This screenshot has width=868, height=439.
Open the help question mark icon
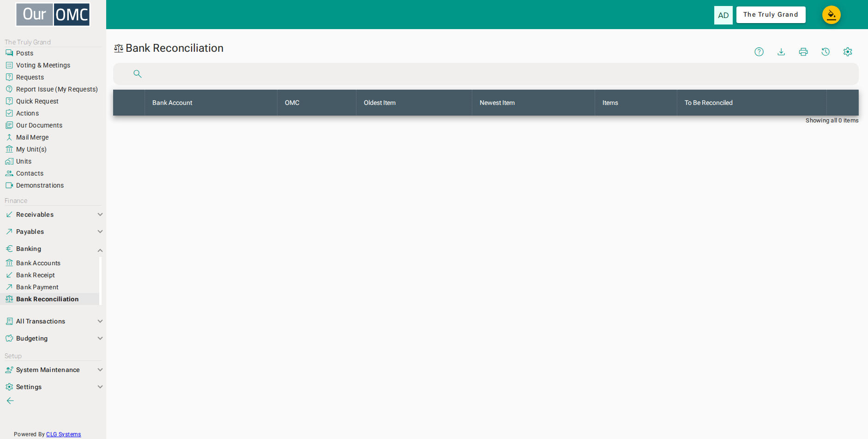coord(759,52)
